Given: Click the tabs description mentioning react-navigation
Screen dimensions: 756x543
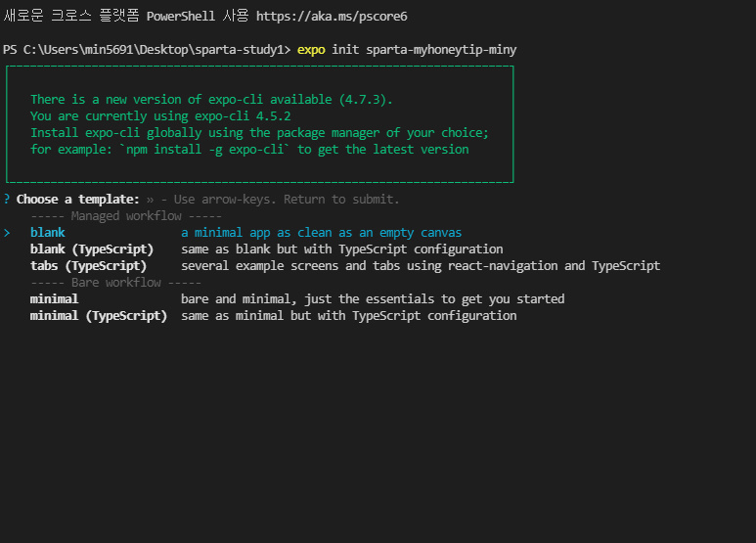Looking at the screenshot, I should [x=421, y=266].
